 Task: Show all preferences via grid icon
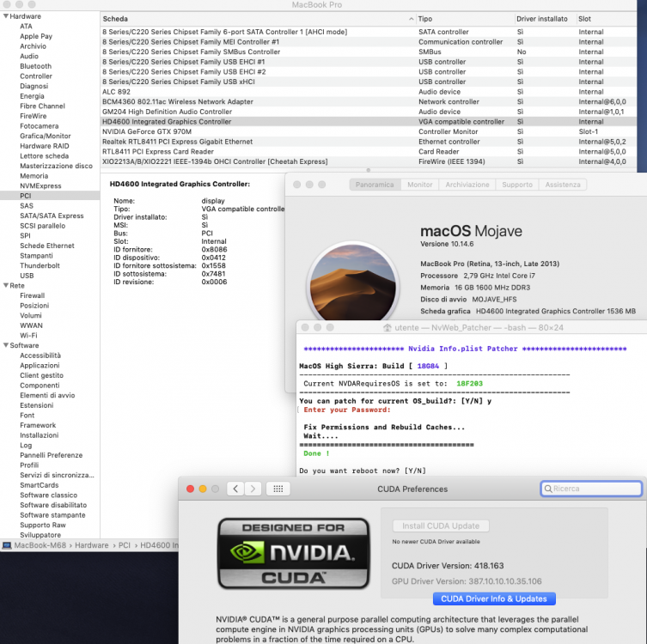click(278, 489)
